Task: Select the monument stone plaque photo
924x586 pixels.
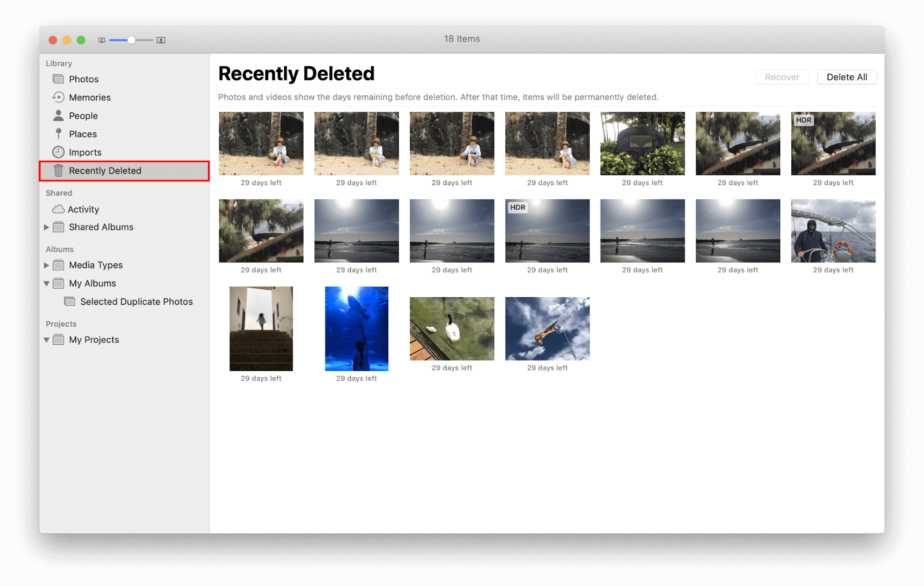Action: coord(642,143)
